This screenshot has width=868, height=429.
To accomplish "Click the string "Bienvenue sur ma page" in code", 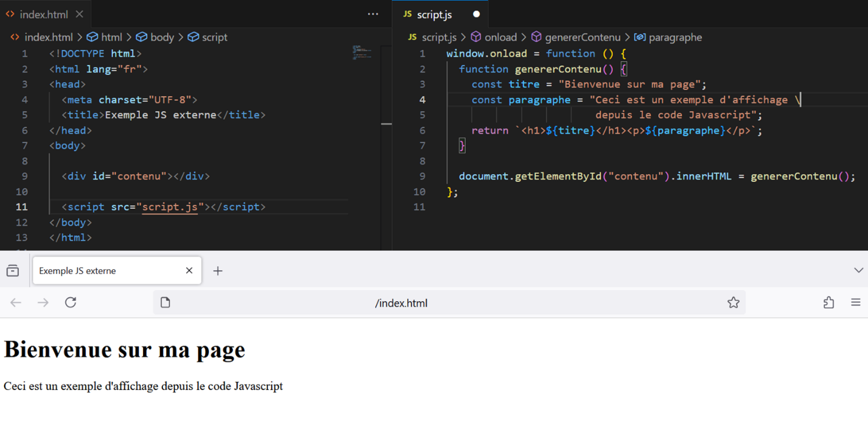I will [x=629, y=84].
